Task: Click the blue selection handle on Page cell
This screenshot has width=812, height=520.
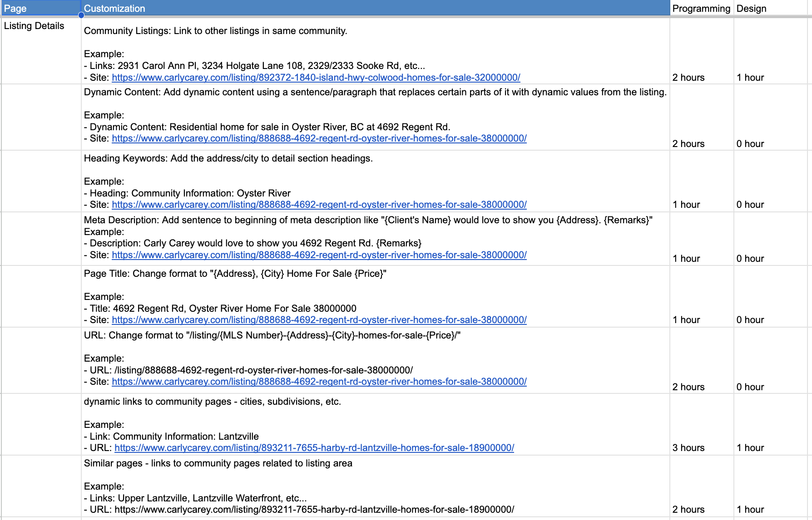Action: pyautogui.click(x=81, y=15)
